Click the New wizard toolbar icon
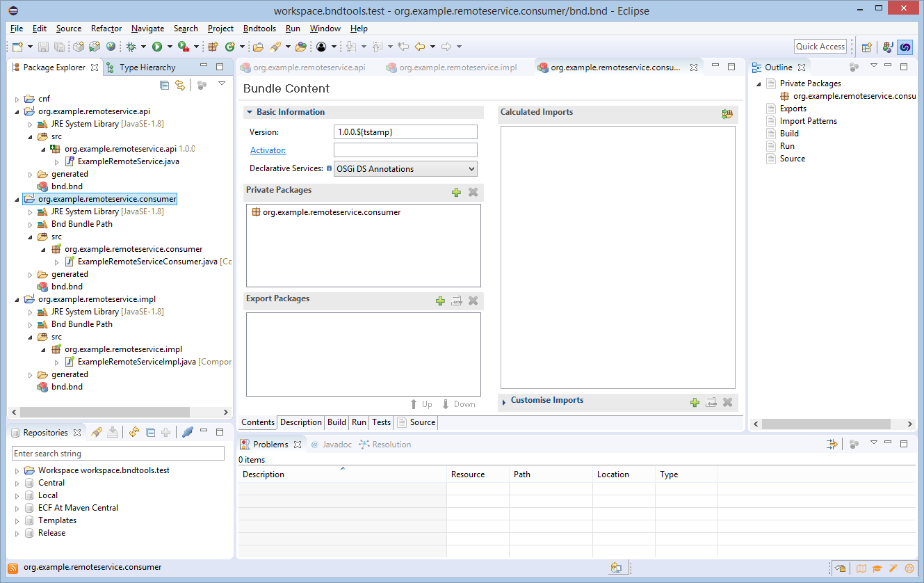 click(17, 47)
